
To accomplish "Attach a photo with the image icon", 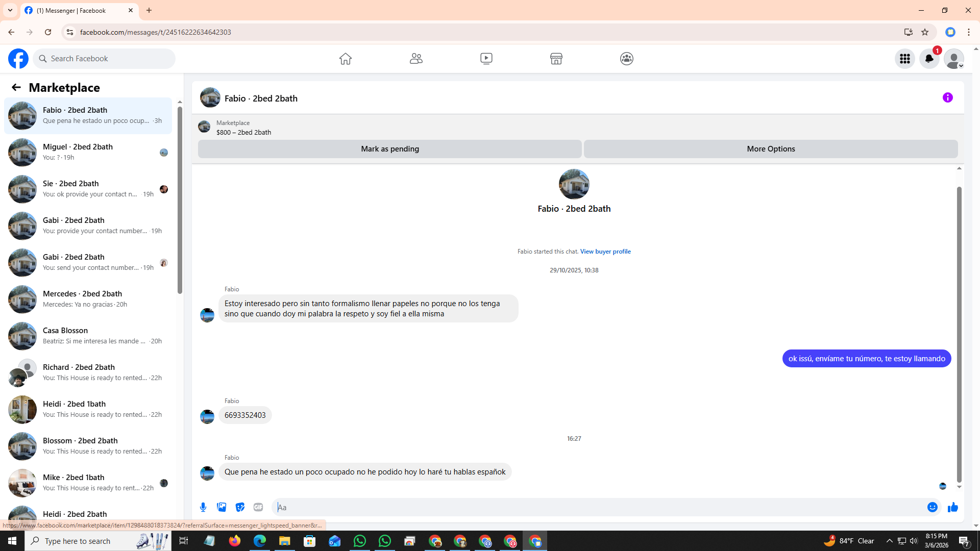I will 222,507.
